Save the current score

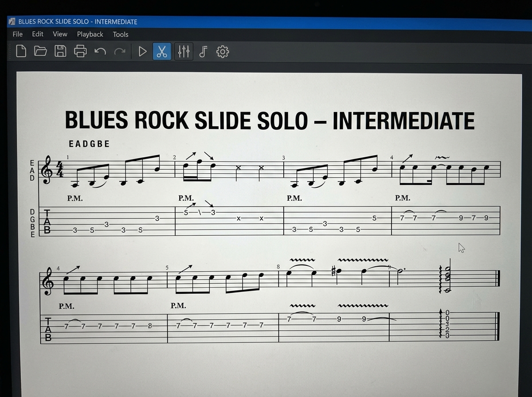point(61,51)
